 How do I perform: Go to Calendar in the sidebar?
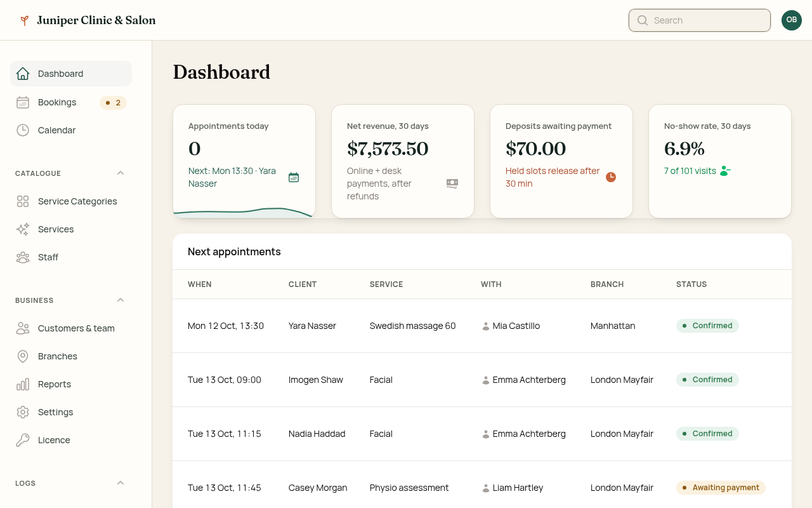(x=71, y=130)
